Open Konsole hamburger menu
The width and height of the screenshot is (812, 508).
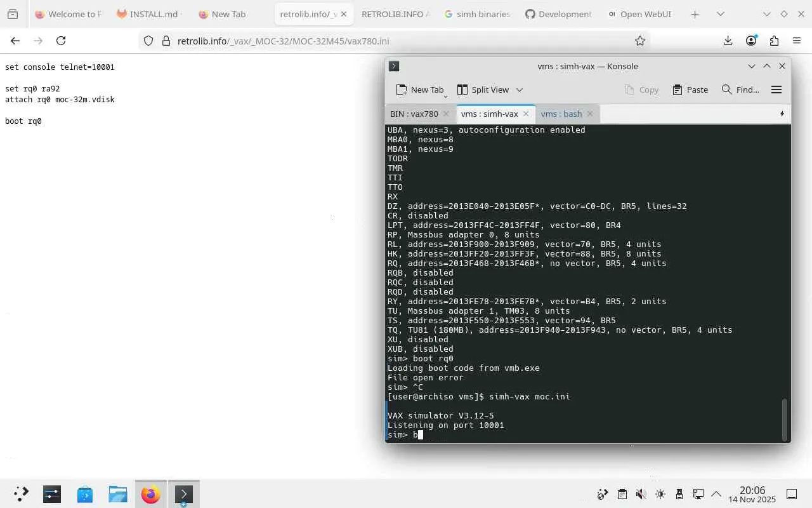point(776,90)
